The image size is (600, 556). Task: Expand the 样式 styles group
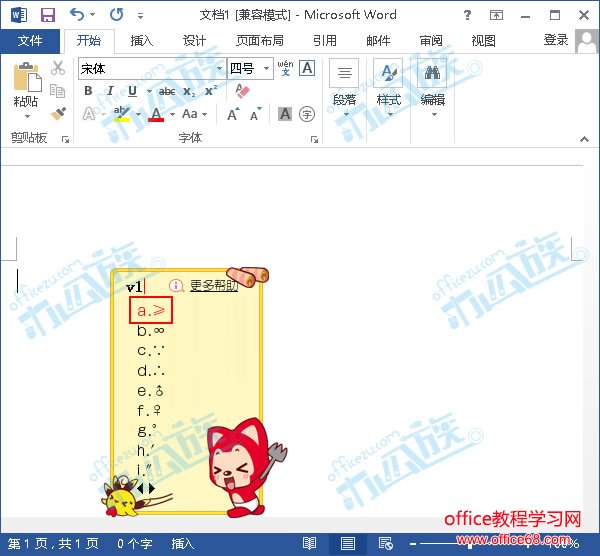[388, 88]
